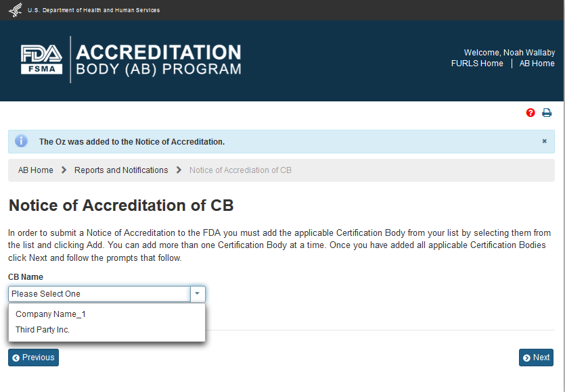565x392 pixels.
Task: Open Reports and Notifications breadcrumb
Action: click(121, 170)
